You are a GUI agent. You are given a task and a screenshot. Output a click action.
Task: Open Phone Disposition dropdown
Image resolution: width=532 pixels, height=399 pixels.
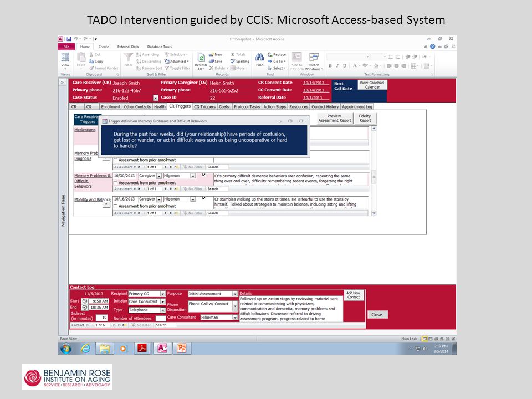(235, 306)
